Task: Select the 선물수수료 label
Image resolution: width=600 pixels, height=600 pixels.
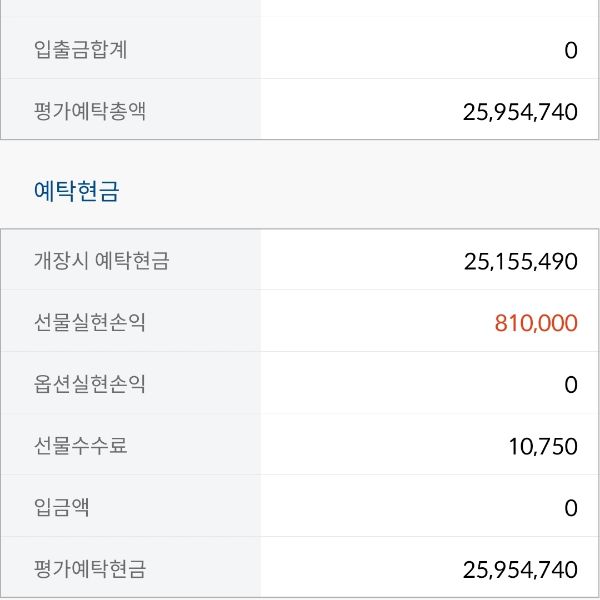Action: [x=81, y=445]
